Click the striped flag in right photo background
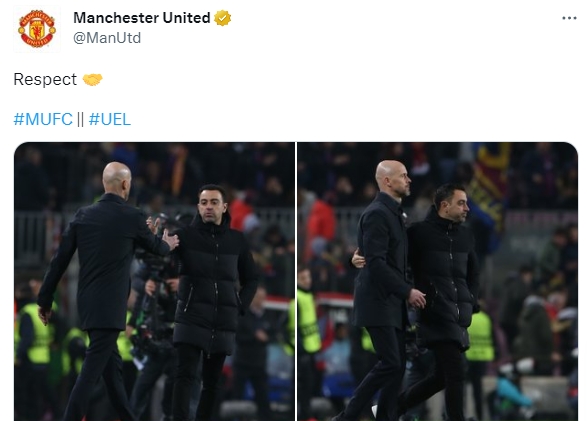 coord(488,183)
